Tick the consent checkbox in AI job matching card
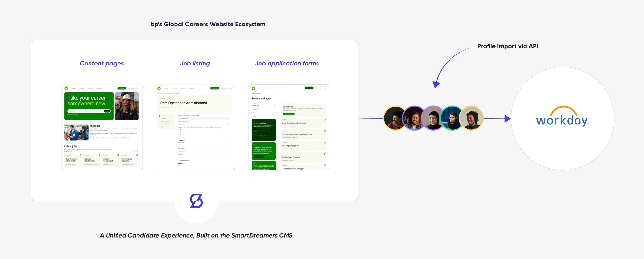644x259 pixels. [x=254, y=134]
